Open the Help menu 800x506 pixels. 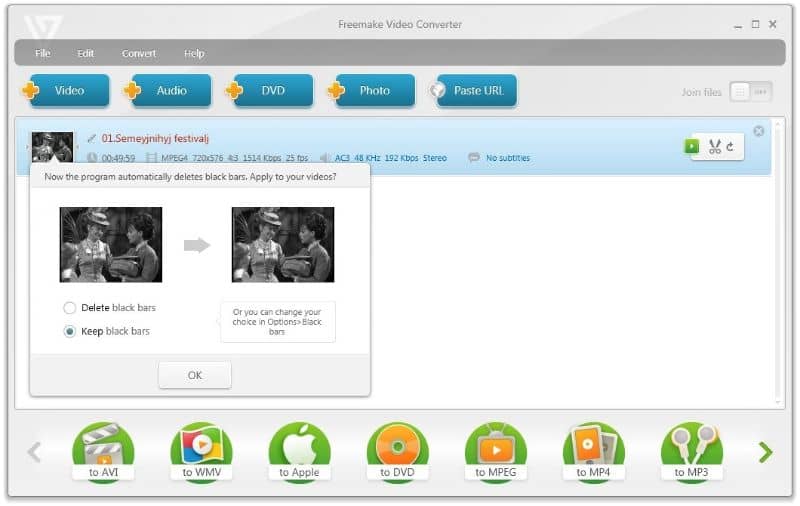(x=194, y=53)
